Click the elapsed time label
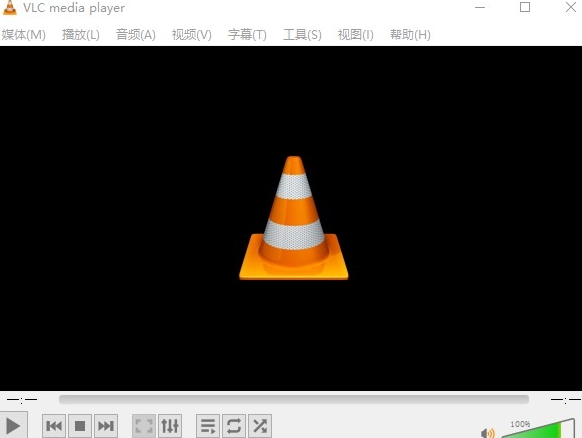Viewport: 582px width, 438px height. [x=22, y=400]
